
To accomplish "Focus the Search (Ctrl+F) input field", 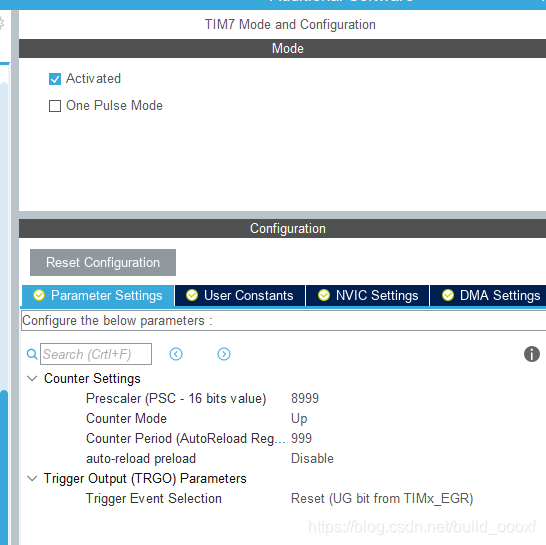I will tap(96, 354).
